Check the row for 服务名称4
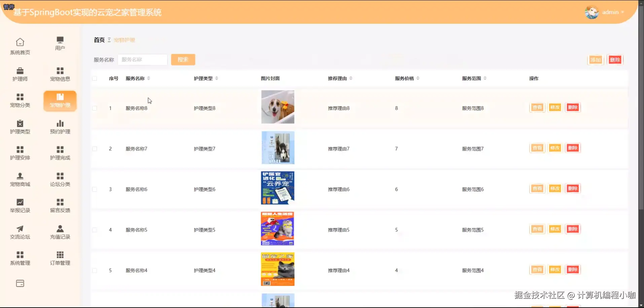This screenshot has height=308, width=644. (95, 270)
